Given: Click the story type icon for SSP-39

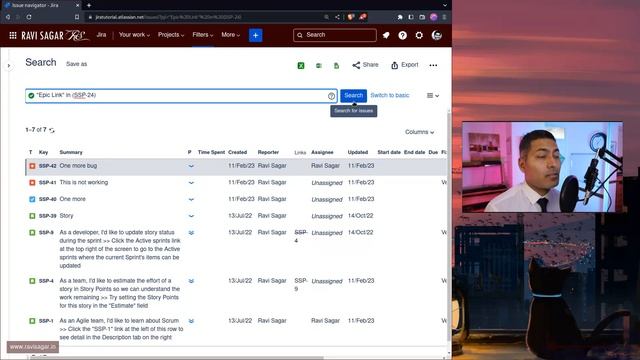Looking at the screenshot, I should pos(32,216).
